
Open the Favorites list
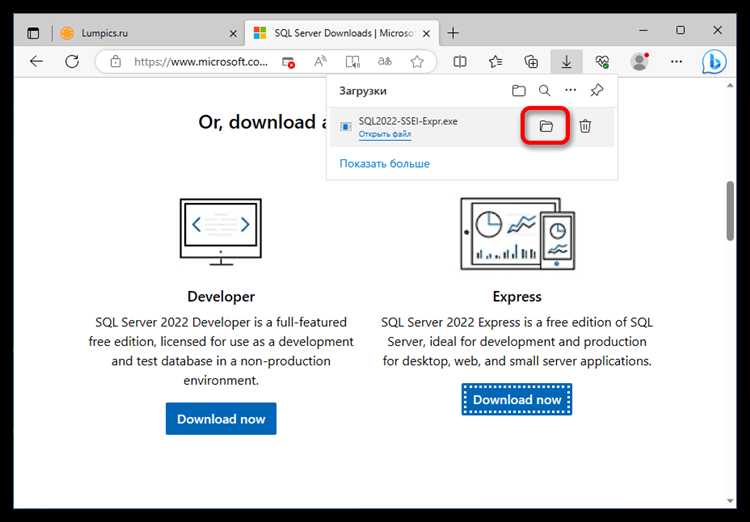coord(496,61)
